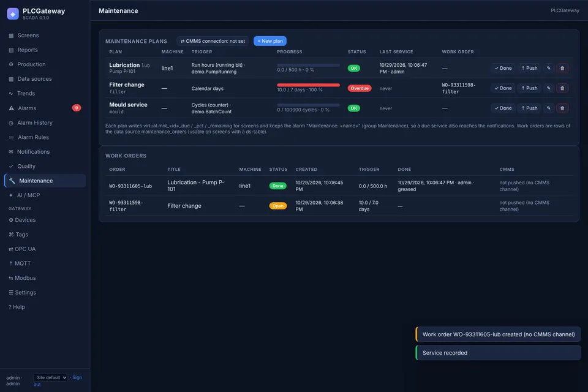Select order WO-93311605-lub in work orders

coord(130,186)
